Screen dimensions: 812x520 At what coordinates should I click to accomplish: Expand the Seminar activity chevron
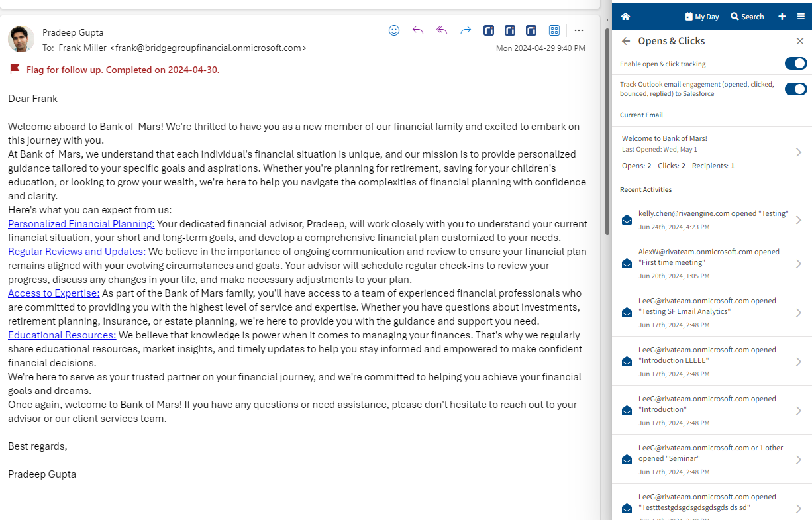point(799,460)
